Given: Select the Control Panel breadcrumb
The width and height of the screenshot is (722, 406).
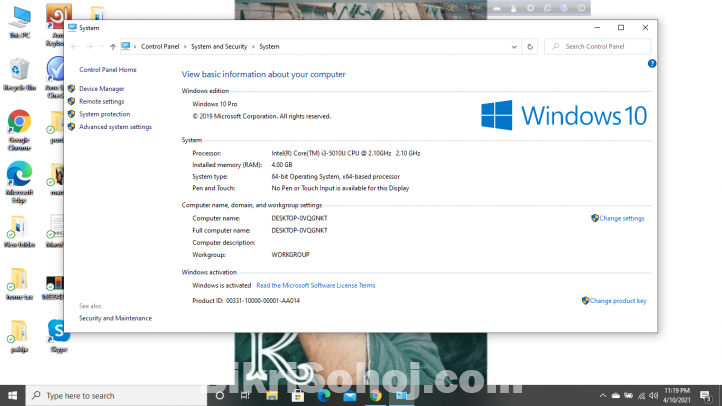Looking at the screenshot, I should [160, 46].
